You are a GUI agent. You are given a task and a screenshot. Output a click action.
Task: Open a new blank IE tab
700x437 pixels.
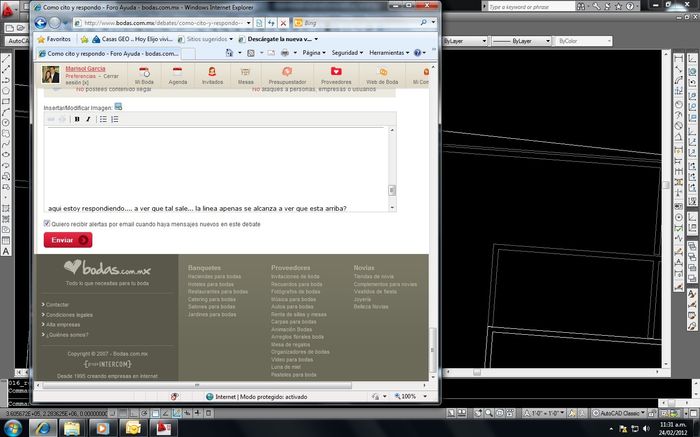click(x=188, y=54)
